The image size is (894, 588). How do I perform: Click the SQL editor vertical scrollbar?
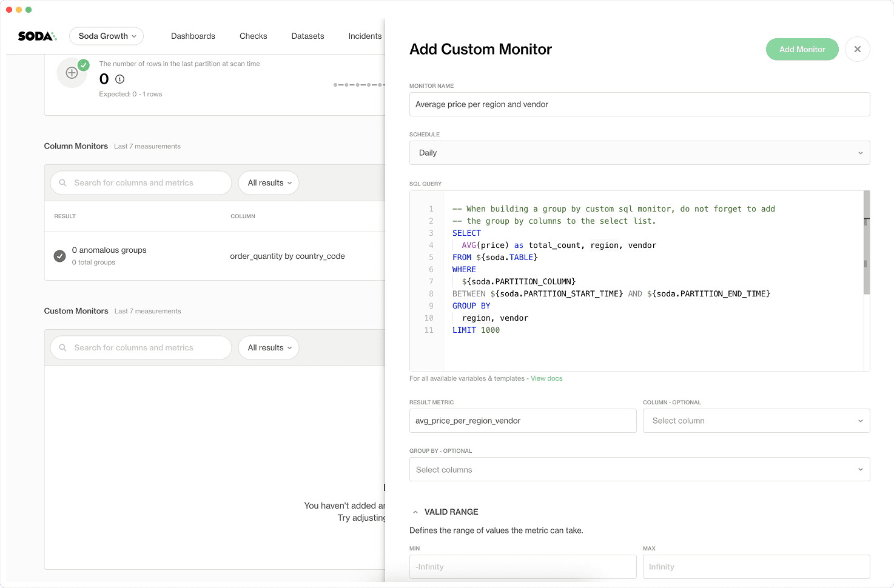click(867, 242)
